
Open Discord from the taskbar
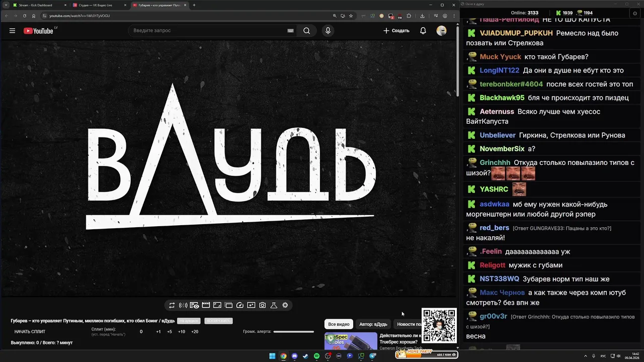tap(294, 356)
